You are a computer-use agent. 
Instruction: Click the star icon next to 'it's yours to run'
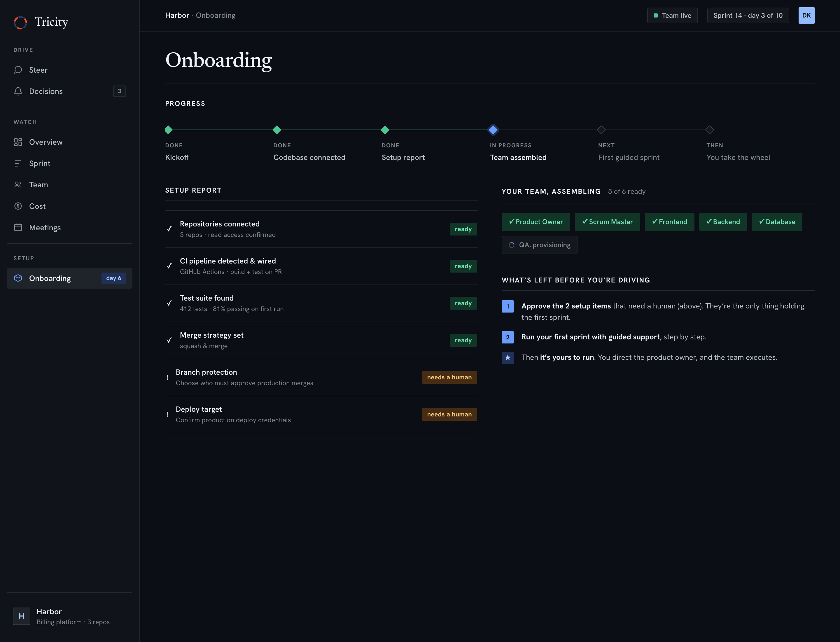[x=508, y=358]
